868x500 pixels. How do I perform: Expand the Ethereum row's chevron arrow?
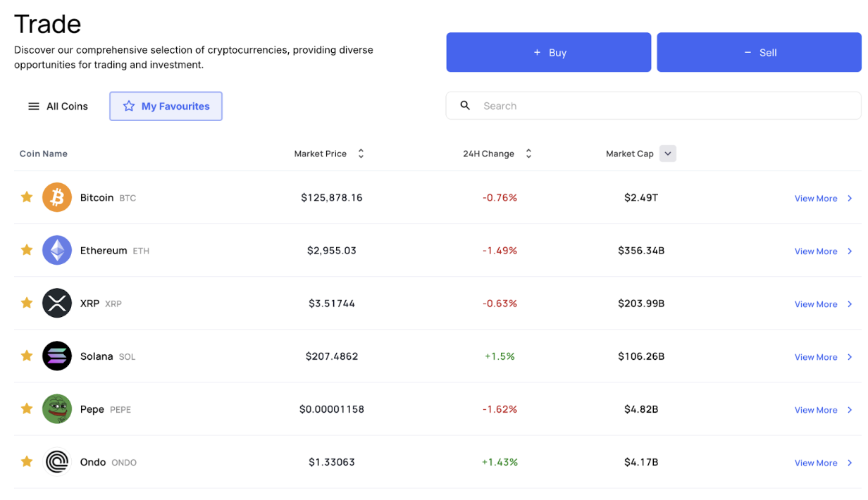(x=850, y=251)
